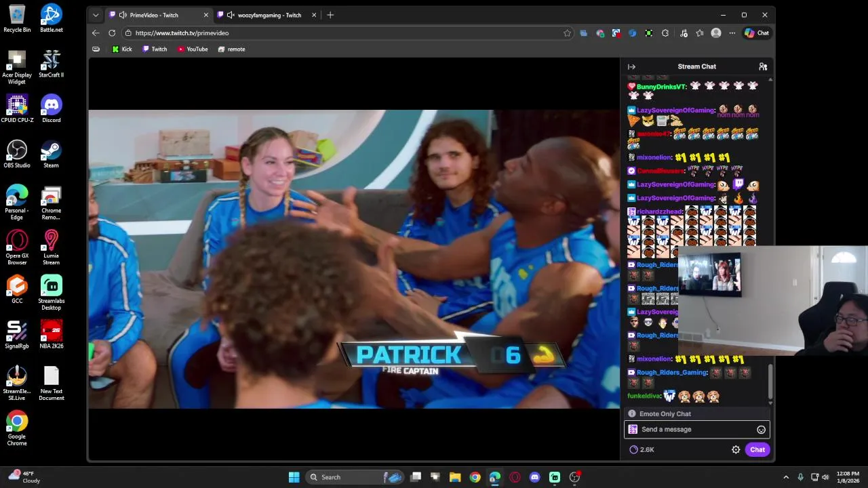The height and width of the screenshot is (488, 868).
Task: Click username BunnyDrinksVT in chat
Action: point(661,87)
